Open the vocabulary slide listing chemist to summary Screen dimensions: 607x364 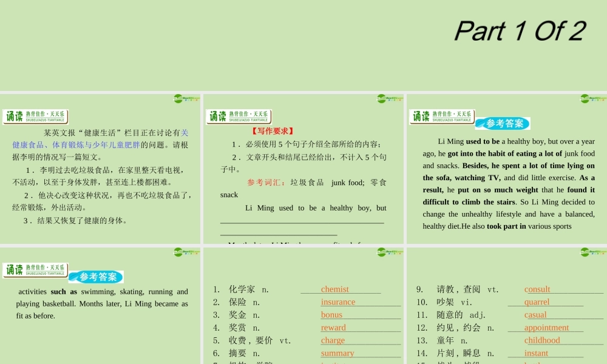303,306
